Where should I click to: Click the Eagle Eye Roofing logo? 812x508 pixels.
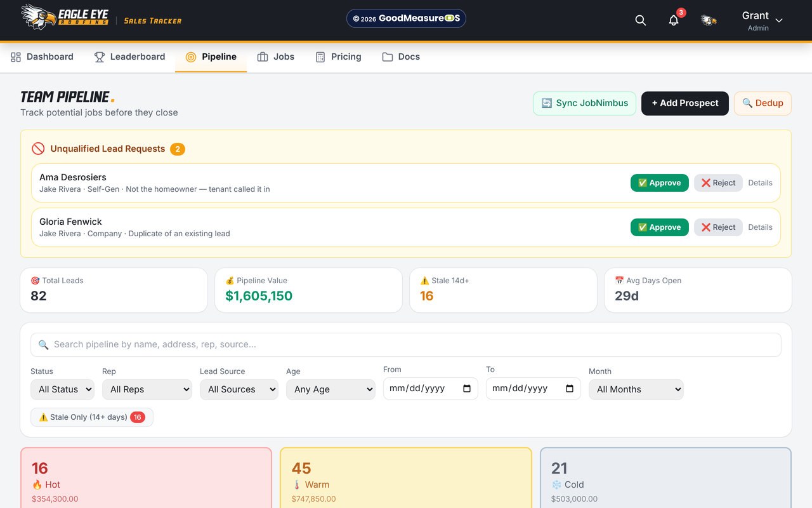coord(65,17)
